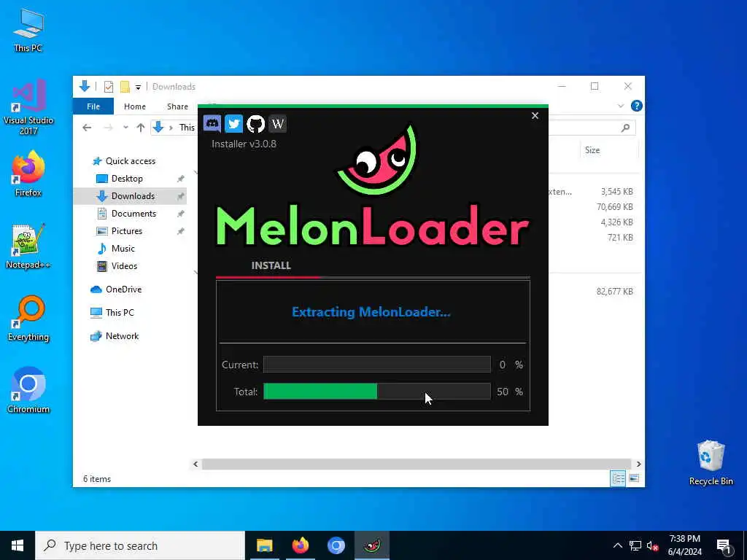Close the MelonLoader installer window

pos(535,116)
